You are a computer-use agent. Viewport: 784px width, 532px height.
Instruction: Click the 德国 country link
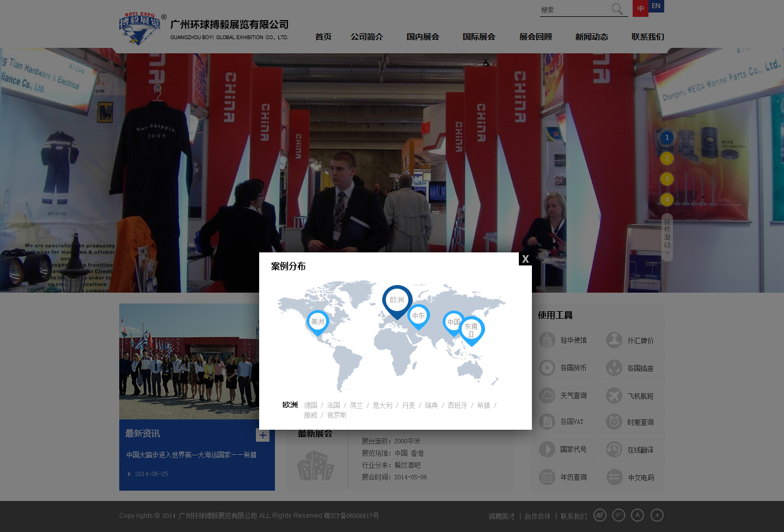310,405
